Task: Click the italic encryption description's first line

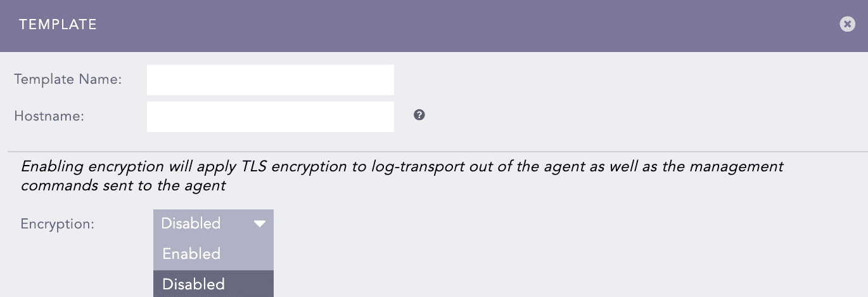Action: 402,167
